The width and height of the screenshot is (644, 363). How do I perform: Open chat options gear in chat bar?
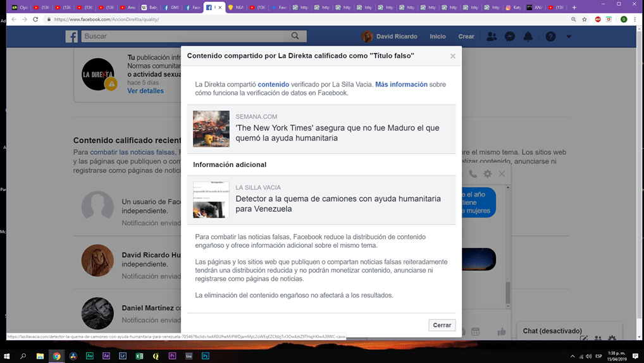click(x=612, y=338)
